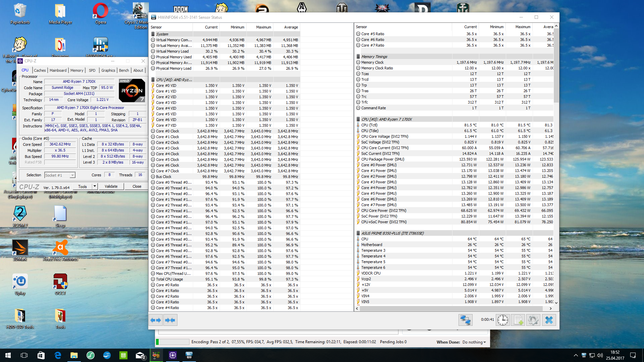Switch to HandBrake in the taskbar

pos(156,355)
